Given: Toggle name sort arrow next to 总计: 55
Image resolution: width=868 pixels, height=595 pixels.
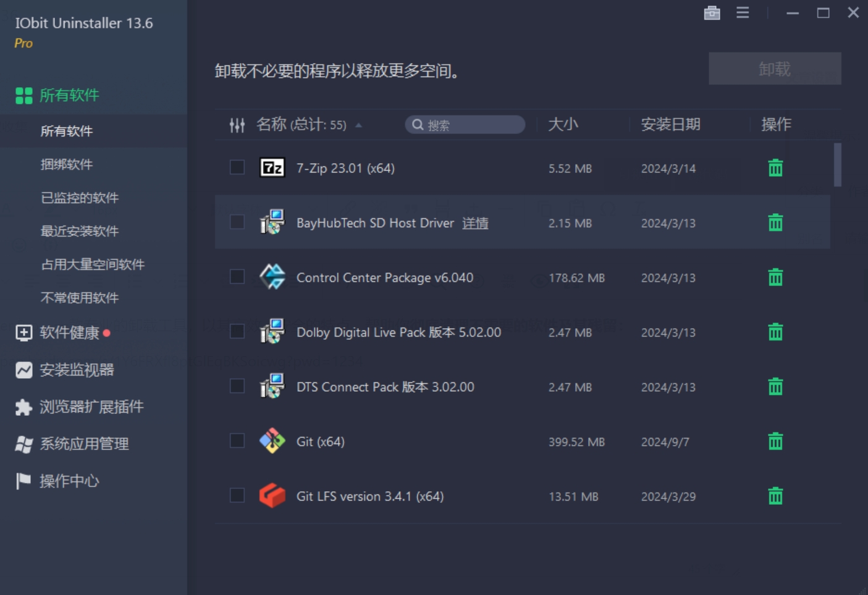Looking at the screenshot, I should coord(358,125).
